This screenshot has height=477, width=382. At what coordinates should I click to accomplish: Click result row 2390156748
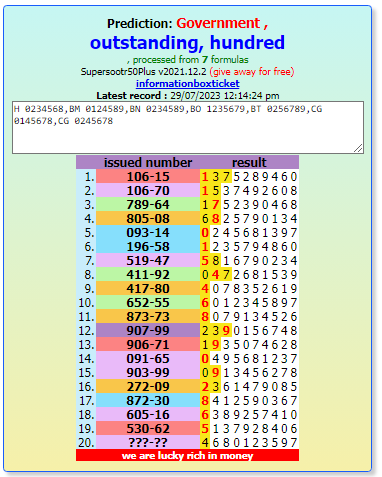pyautogui.click(x=249, y=330)
